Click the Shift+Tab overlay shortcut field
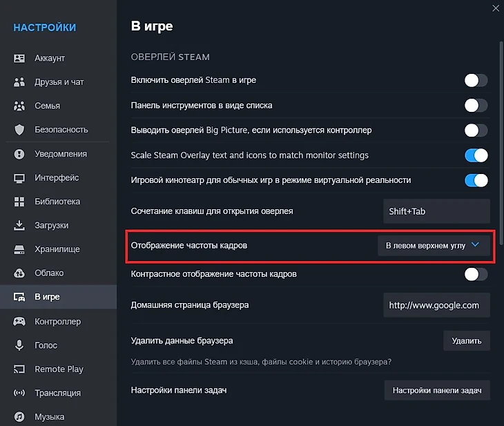The height and width of the screenshot is (426, 504). 436,211
